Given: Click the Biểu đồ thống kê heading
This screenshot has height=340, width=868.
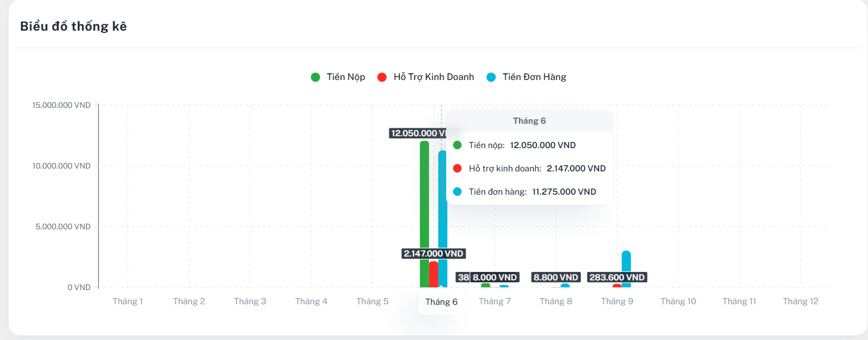Looking at the screenshot, I should click(x=73, y=26).
